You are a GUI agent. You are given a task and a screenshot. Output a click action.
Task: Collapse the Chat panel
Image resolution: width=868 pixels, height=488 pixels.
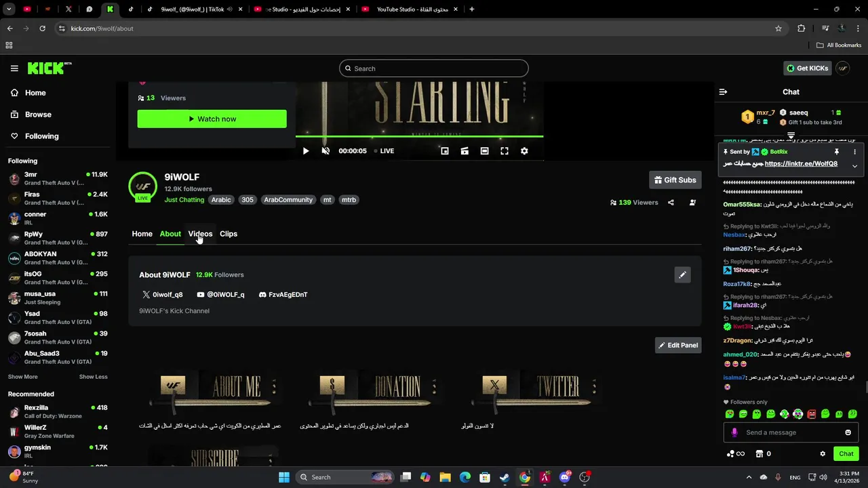[723, 91]
